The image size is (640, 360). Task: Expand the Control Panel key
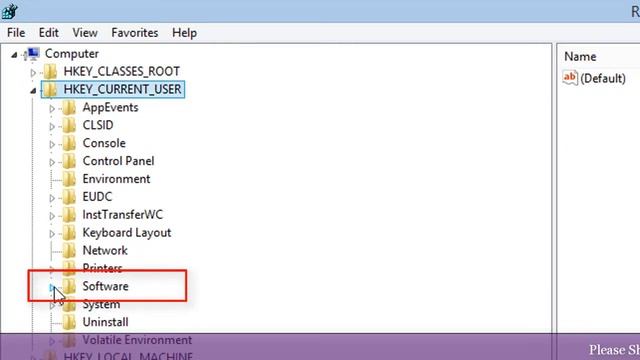tap(52, 162)
